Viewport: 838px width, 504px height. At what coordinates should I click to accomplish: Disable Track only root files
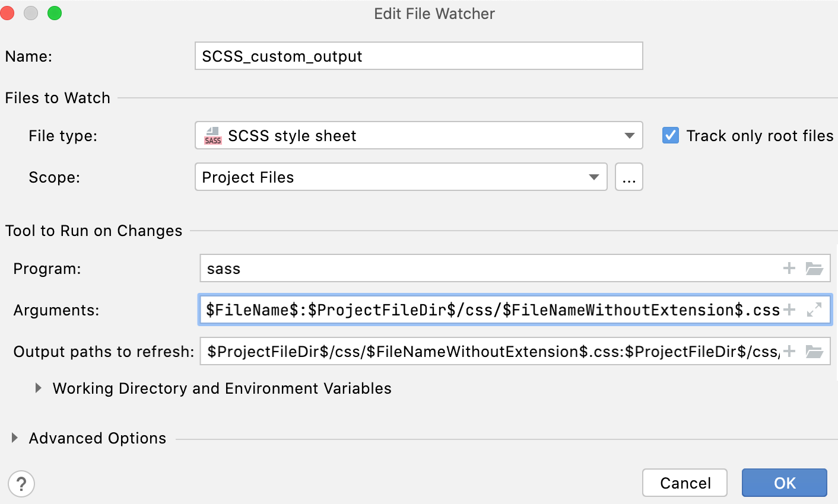tap(670, 135)
